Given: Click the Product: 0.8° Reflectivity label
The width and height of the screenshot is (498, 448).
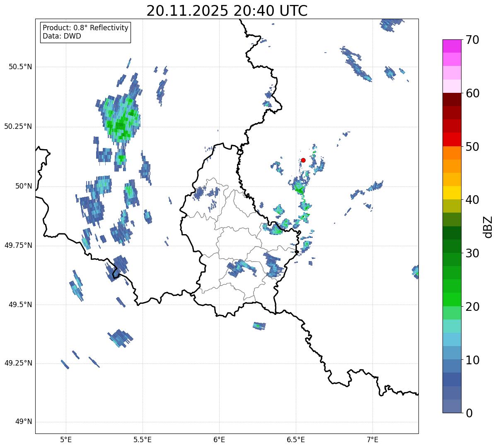Looking at the screenshot, I should pyautogui.click(x=85, y=28).
